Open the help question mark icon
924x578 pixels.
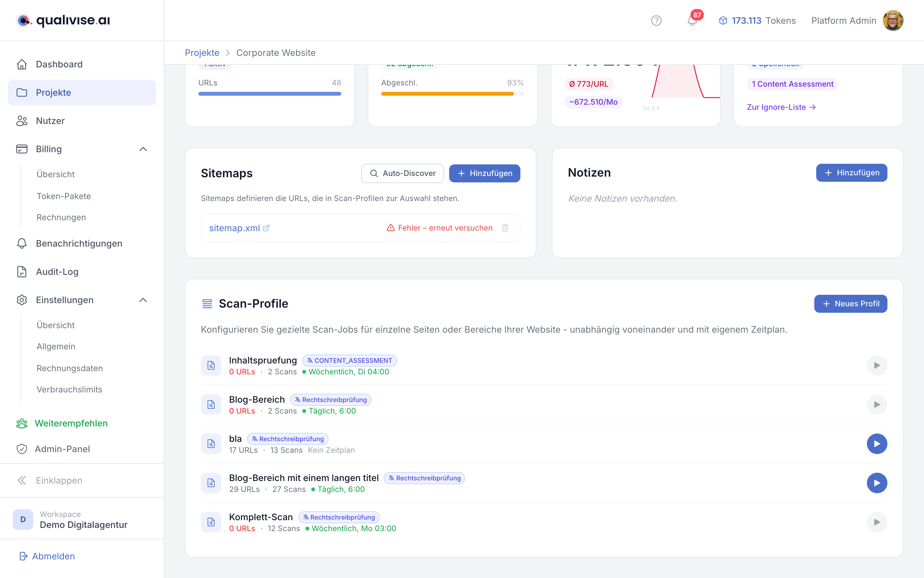click(656, 21)
